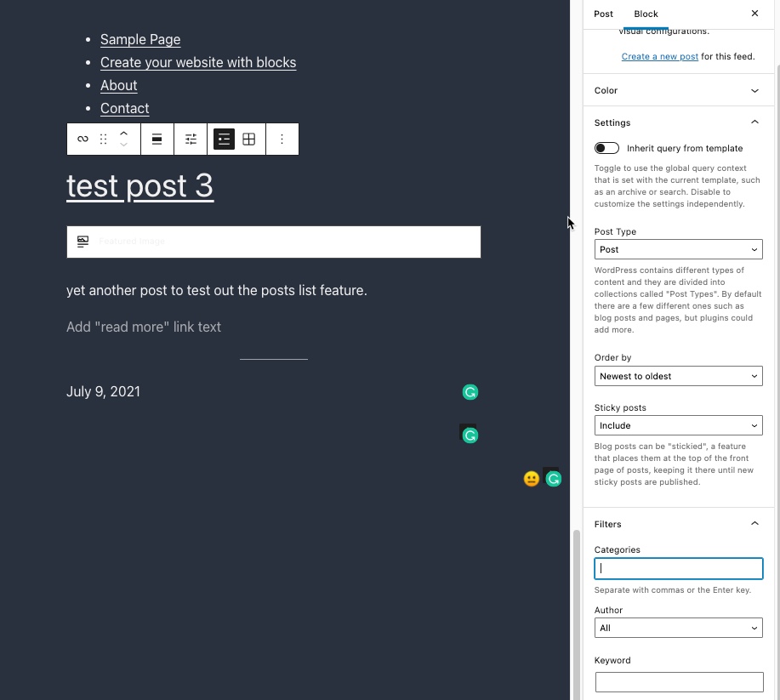Click the Query Loop block type icon
The image size is (780, 700).
[x=83, y=139]
